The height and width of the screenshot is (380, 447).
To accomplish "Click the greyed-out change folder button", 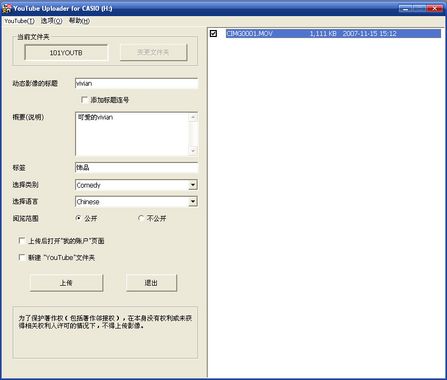I will click(x=153, y=52).
